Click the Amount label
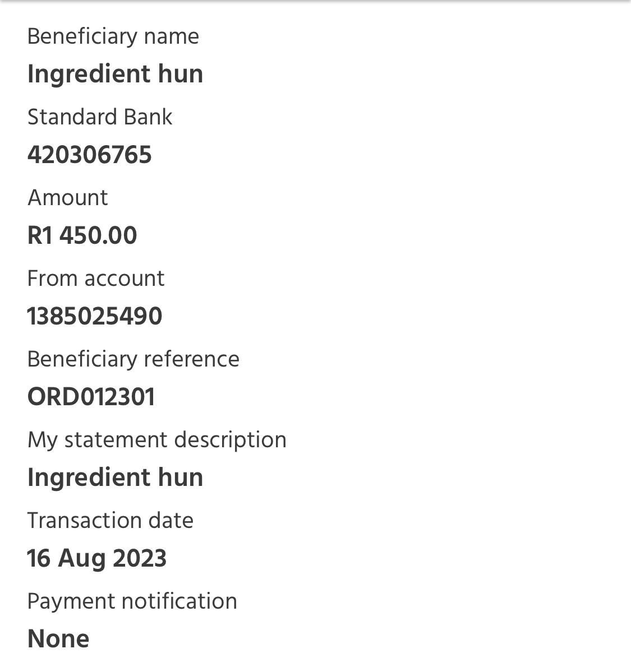Screen dimensions: 631x672 (x=68, y=198)
